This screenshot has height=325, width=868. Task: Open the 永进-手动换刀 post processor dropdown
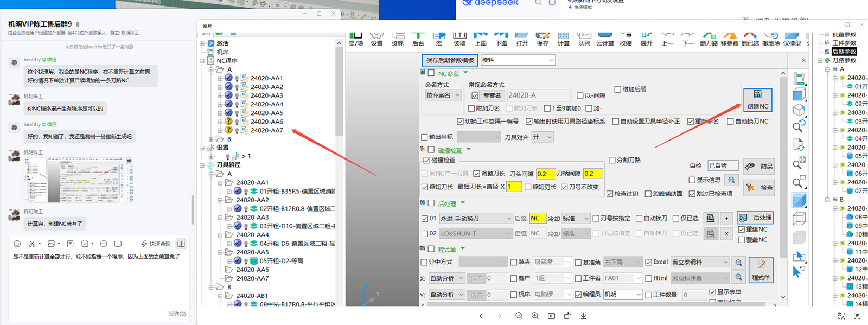pyautogui.click(x=476, y=219)
